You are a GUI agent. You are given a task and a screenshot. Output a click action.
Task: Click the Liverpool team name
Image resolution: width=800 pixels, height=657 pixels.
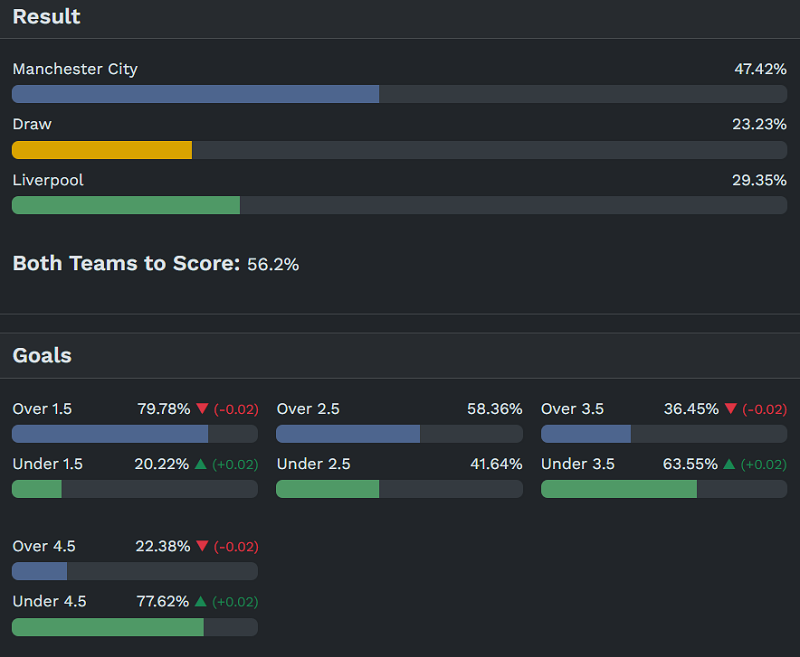48,180
